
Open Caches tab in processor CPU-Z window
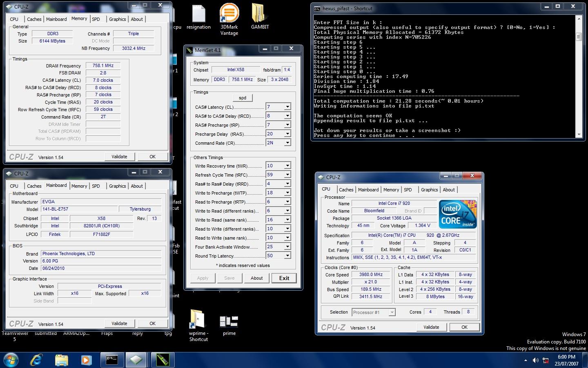tap(346, 190)
